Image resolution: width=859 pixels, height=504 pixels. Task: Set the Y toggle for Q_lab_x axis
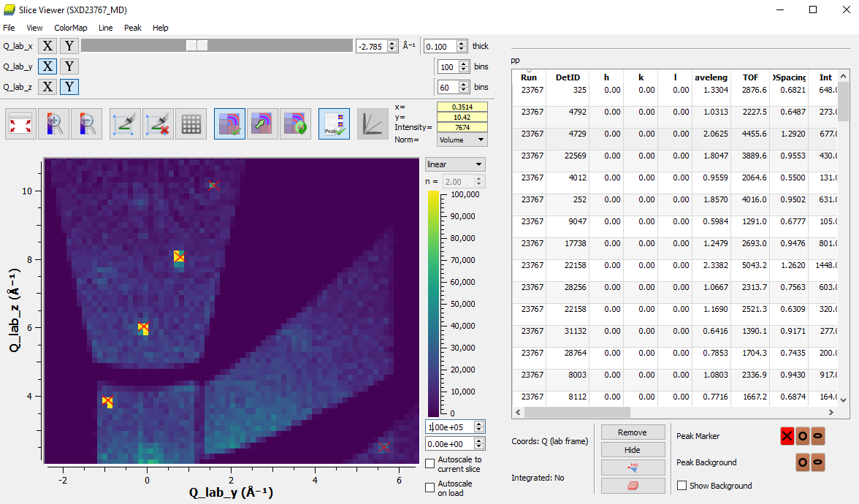(x=69, y=45)
